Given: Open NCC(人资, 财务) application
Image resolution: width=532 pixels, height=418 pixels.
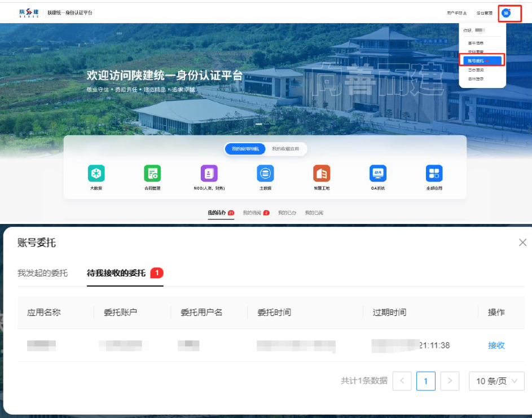Looking at the screenshot, I should coord(209,174).
